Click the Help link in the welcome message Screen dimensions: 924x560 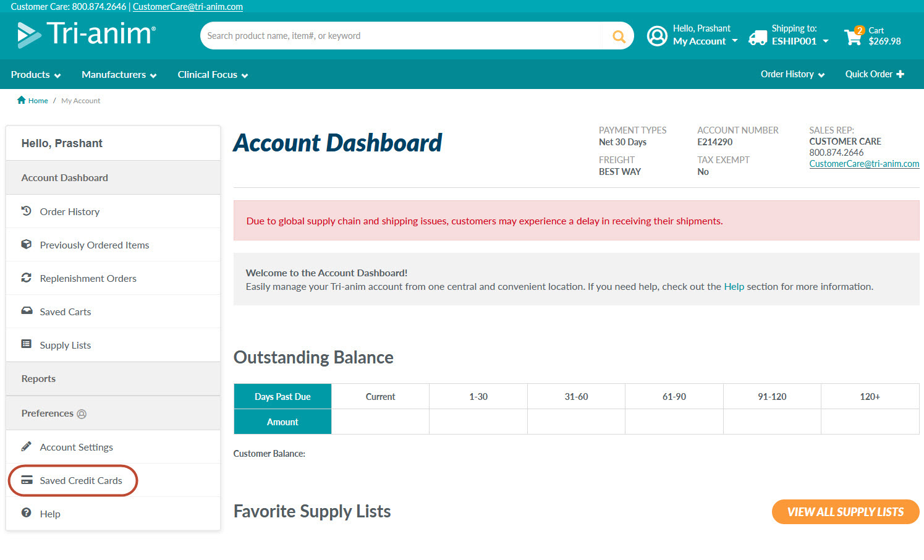[x=734, y=286]
